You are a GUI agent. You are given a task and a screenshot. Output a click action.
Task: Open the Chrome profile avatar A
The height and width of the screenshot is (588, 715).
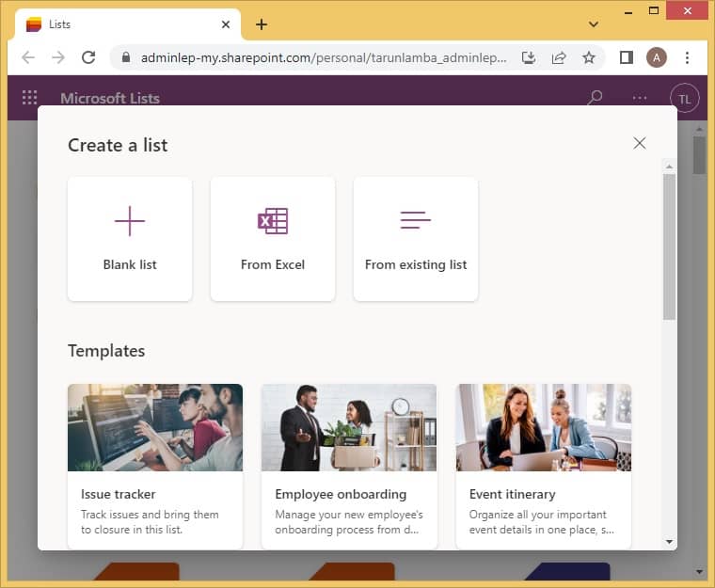click(x=656, y=57)
